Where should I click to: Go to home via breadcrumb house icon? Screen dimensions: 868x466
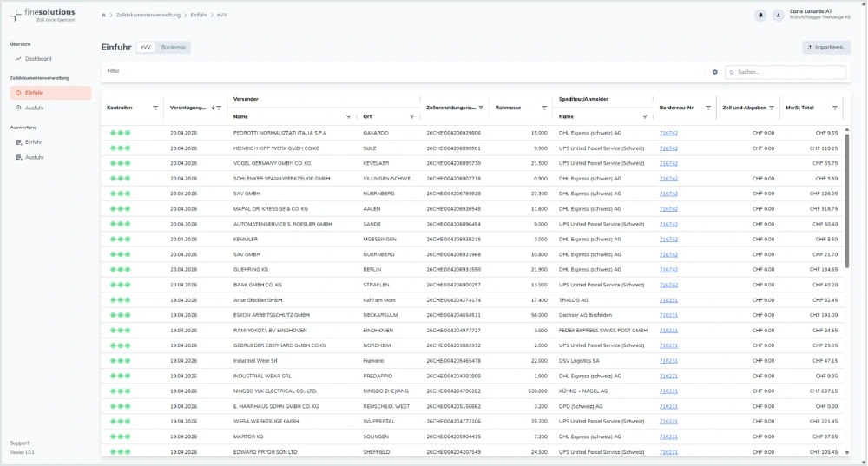tap(103, 16)
